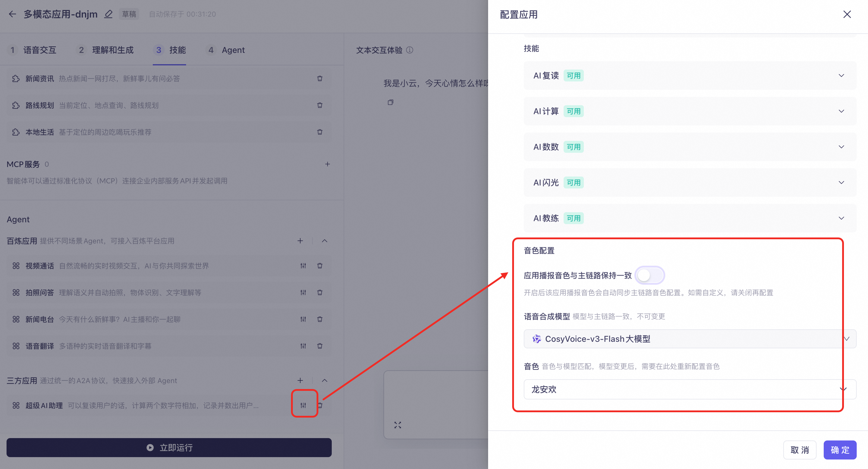Delete the 新闻资讯 skill with trash icon
This screenshot has height=469, width=868.
(320, 78)
